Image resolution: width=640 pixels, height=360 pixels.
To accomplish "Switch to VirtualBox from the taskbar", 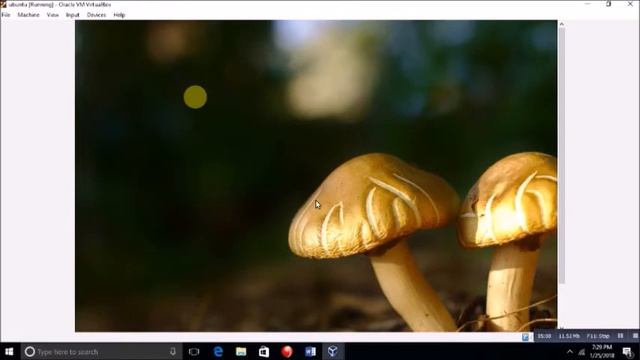I will click(x=333, y=351).
